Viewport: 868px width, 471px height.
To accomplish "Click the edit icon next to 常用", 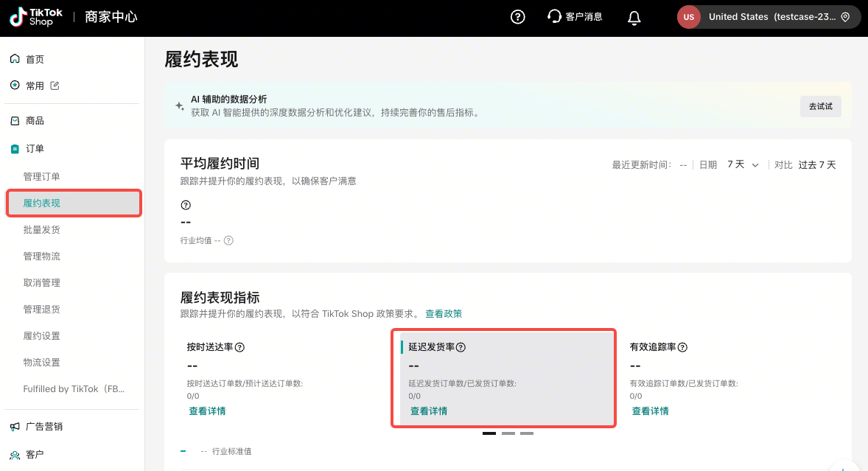I will click(55, 86).
